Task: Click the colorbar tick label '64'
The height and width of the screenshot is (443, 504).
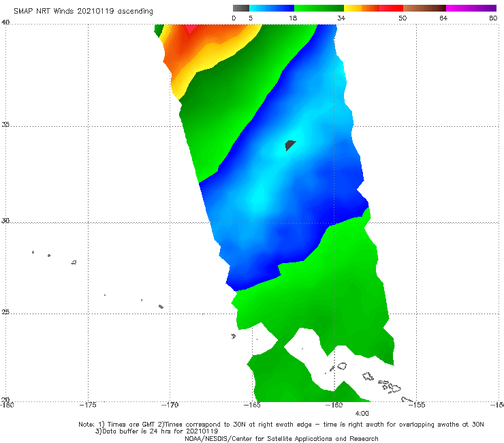Action: [443, 18]
